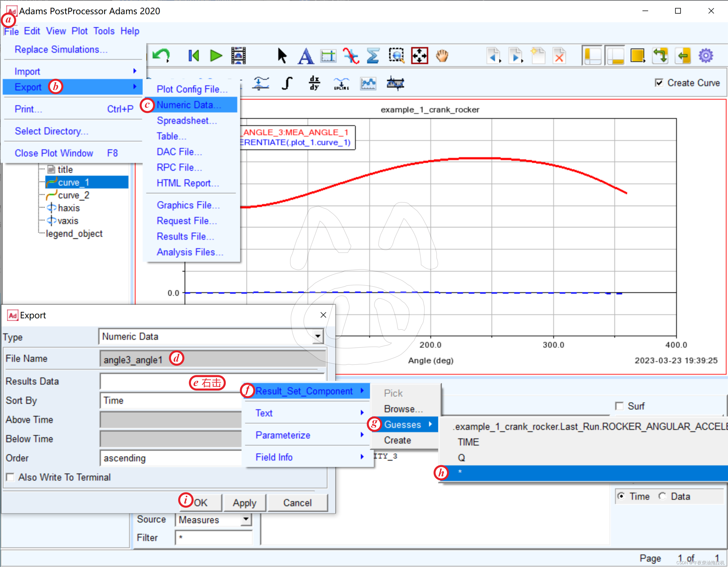The height and width of the screenshot is (567, 728).
Task: Click the yellow page layout icon
Action: (x=637, y=56)
